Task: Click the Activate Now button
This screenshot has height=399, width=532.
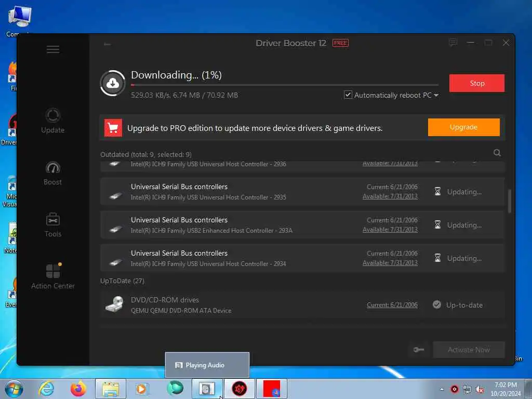Action: coord(469,350)
